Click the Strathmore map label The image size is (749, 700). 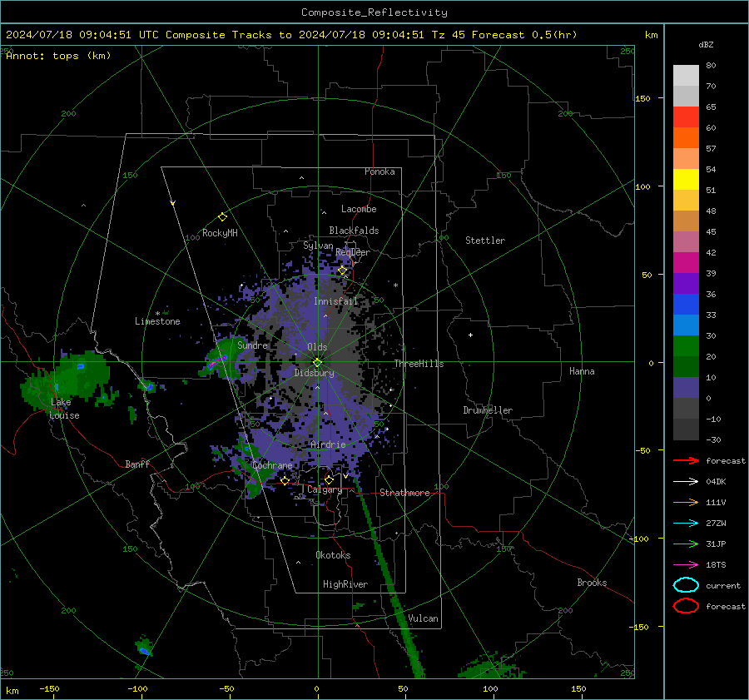pyautogui.click(x=404, y=493)
